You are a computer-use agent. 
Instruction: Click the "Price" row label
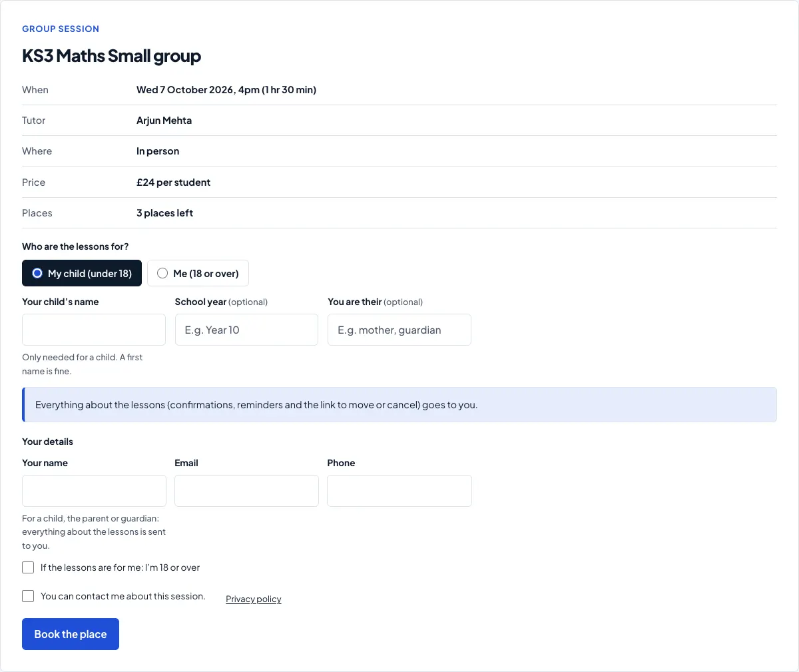click(x=34, y=182)
